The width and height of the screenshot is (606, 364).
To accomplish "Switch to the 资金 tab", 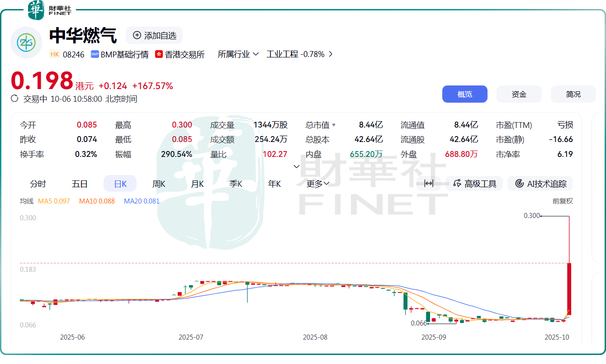I will pos(519,94).
